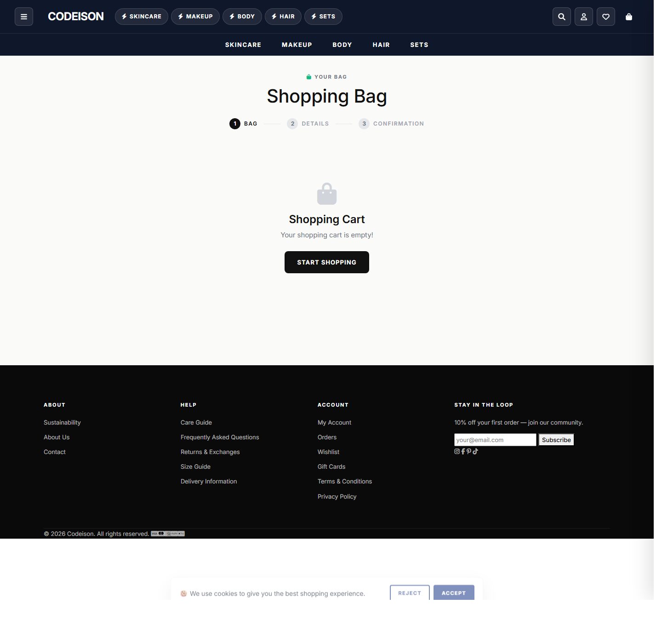The image size is (662, 644).
Task: Open the account icon top right
Action: [x=583, y=17]
